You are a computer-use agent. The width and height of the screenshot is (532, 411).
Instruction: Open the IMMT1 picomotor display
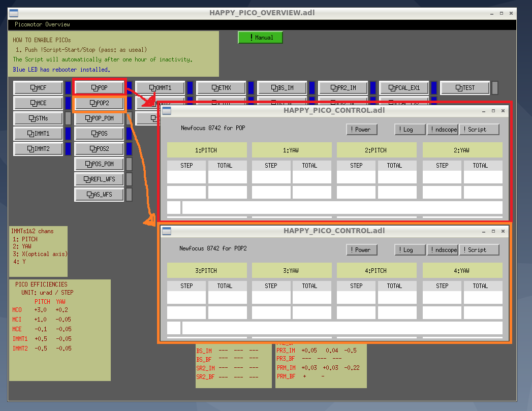tap(38, 134)
